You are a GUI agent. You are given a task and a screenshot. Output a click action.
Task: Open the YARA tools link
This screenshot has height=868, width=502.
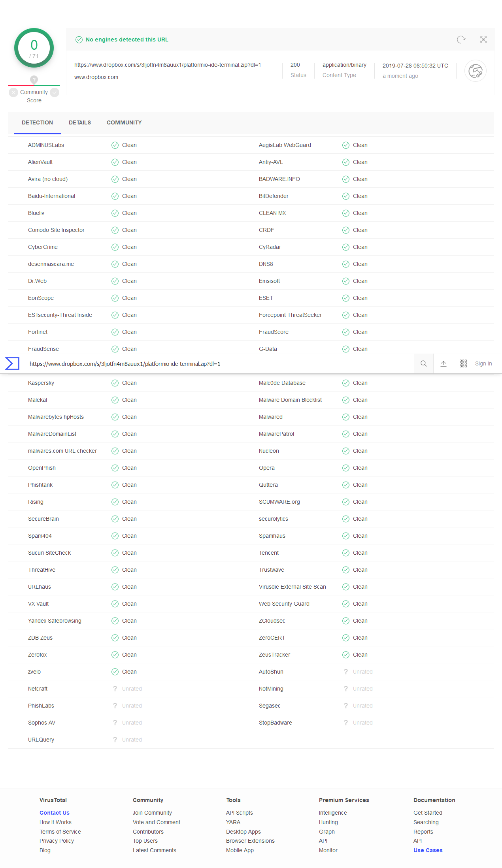233,822
